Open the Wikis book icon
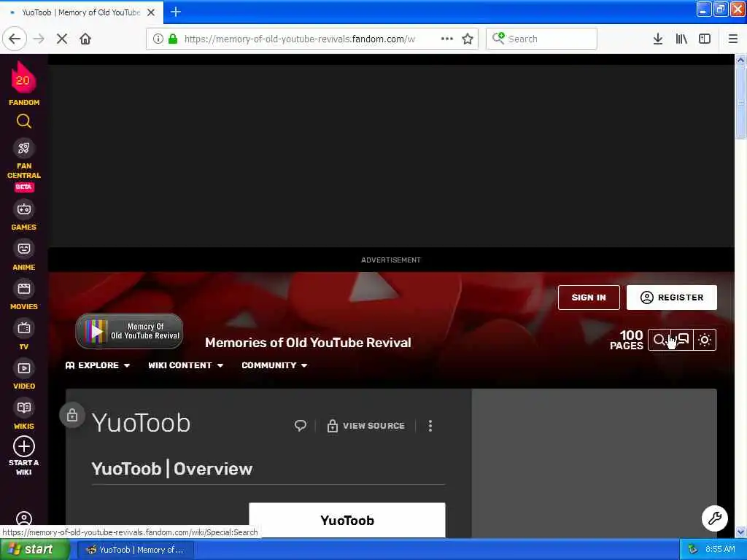 point(24,408)
